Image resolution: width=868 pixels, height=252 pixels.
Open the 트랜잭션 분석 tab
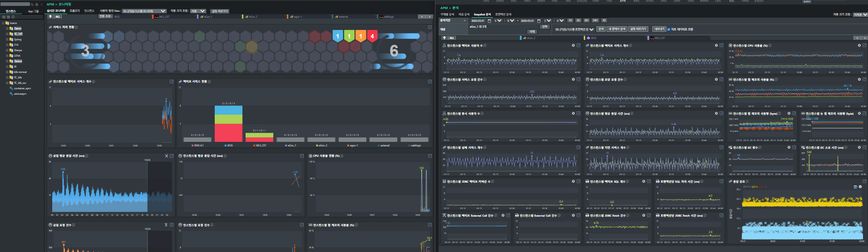coord(503,15)
